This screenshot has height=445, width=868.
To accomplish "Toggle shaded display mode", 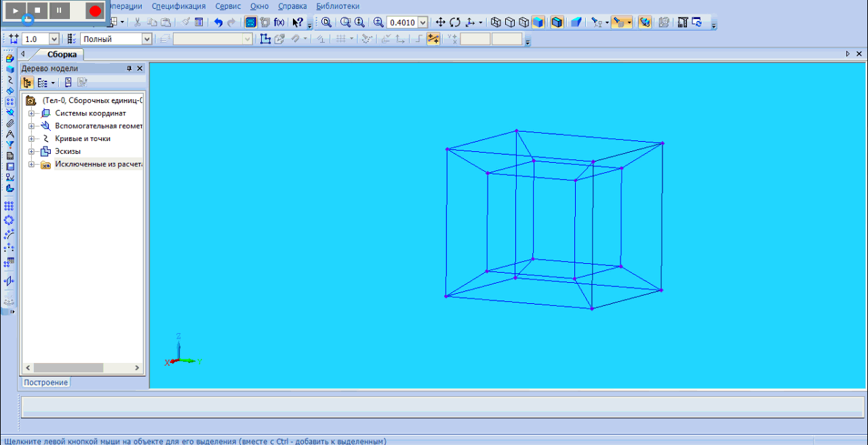I will coord(538,22).
